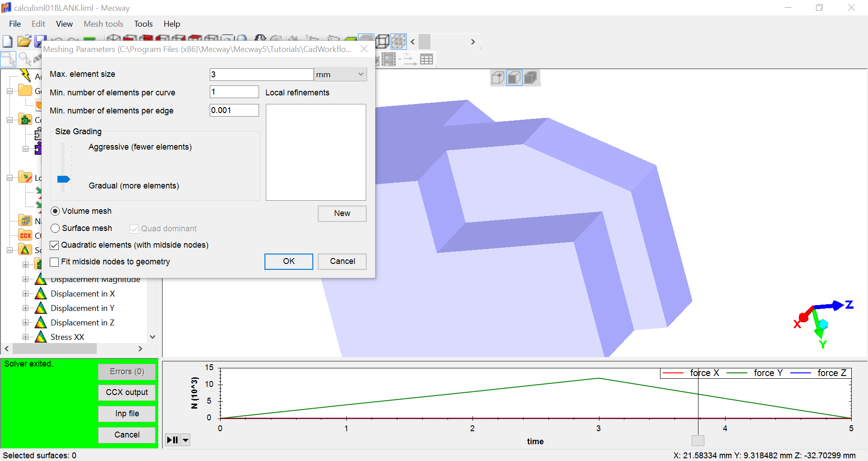Click the settings sliders toolbar icon
Screen dimensions: 868x461
[410, 59]
